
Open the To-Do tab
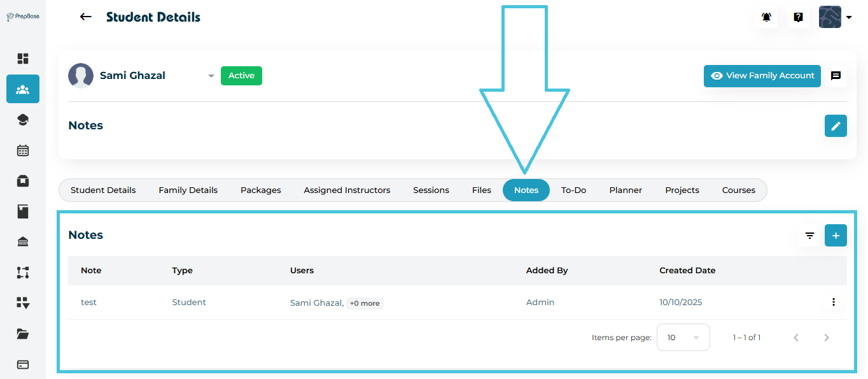[573, 190]
